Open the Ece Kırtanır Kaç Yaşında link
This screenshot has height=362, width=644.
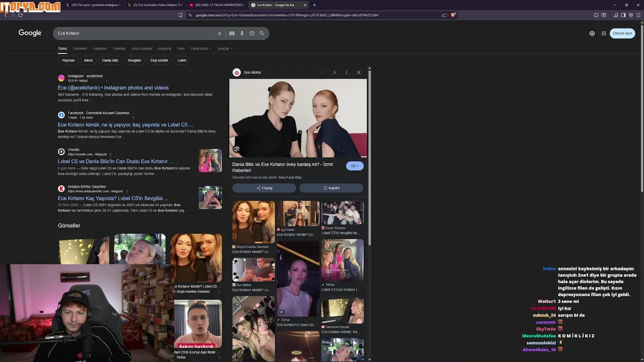pyautogui.click(x=113, y=198)
